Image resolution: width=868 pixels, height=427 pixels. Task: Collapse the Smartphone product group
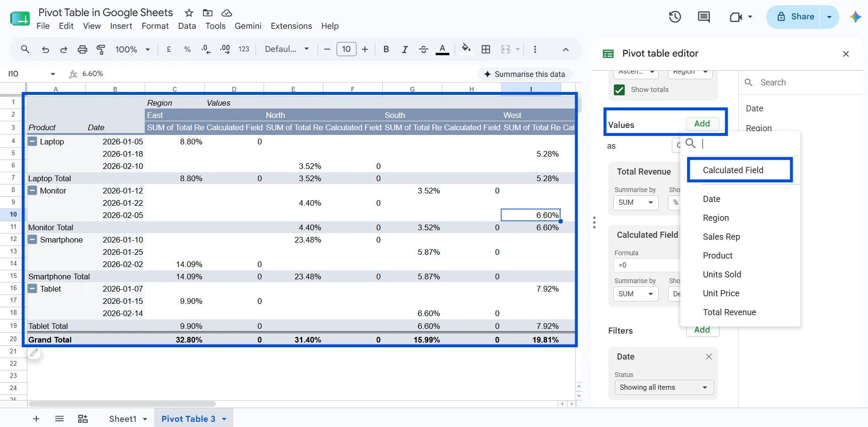(x=33, y=239)
